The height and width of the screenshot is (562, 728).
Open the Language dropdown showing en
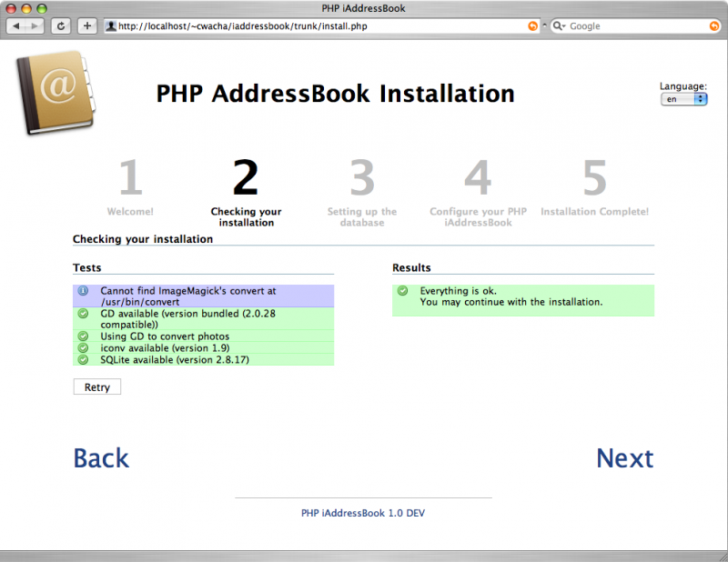click(x=682, y=98)
